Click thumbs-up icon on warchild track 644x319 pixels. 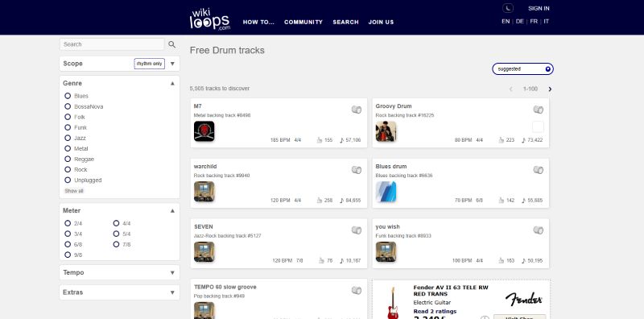(320, 201)
